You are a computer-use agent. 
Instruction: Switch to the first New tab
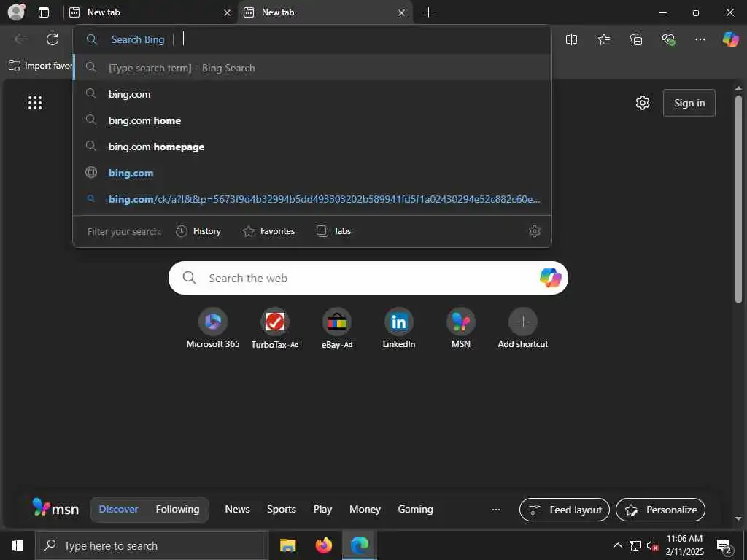click(x=150, y=12)
